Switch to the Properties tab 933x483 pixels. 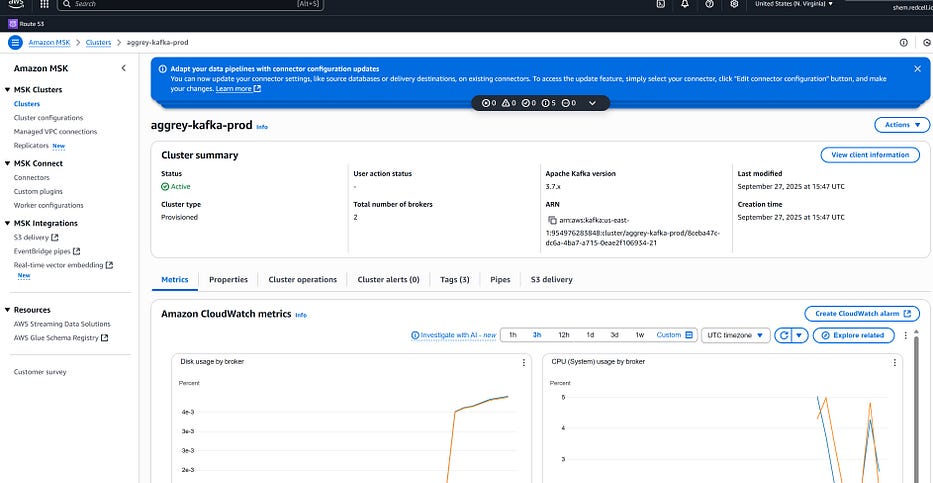(228, 280)
